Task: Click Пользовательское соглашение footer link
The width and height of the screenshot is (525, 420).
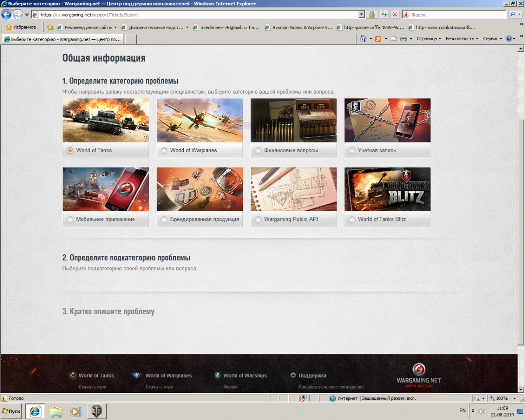Action: click(331, 387)
